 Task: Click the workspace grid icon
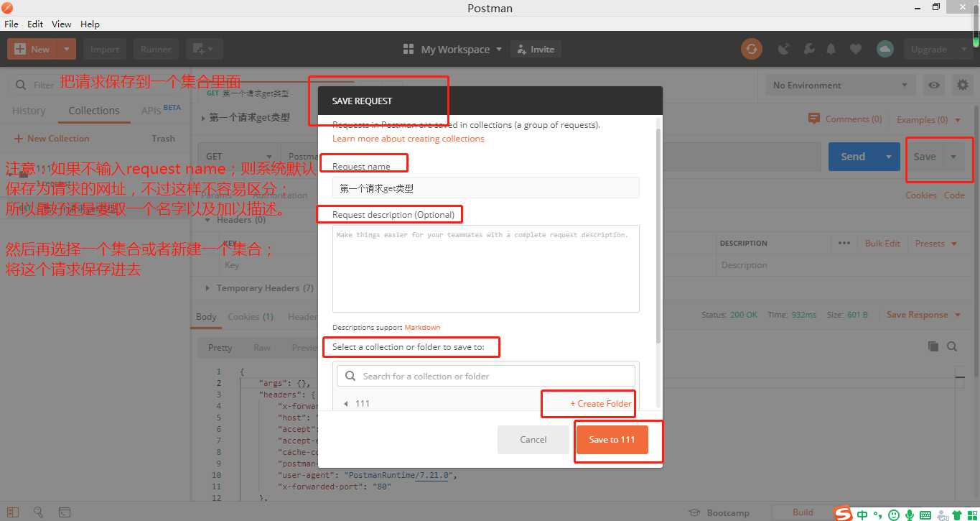[409, 50]
